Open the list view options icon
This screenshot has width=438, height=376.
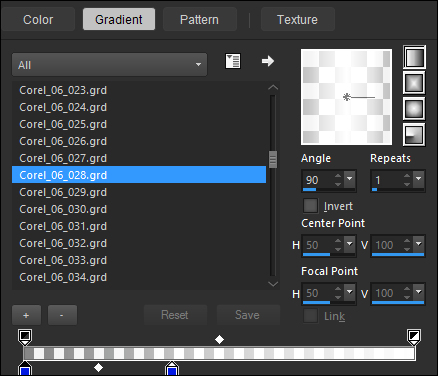tap(233, 61)
